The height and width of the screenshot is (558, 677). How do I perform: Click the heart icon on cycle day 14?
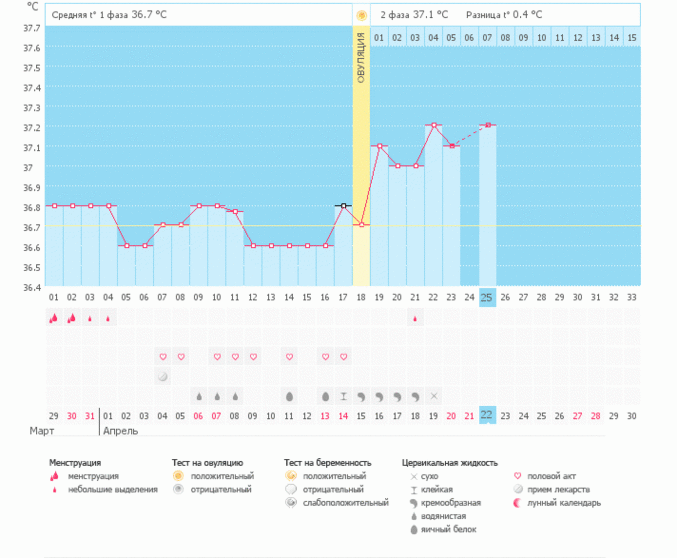[289, 357]
